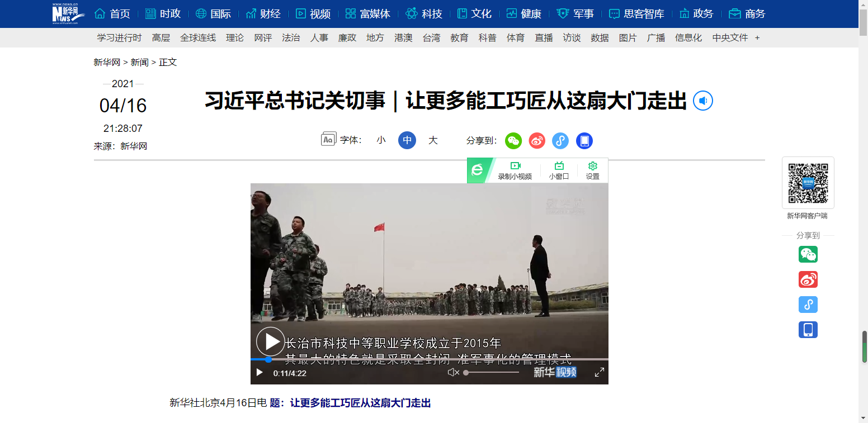Play the article audio with speaker icon
This screenshot has height=423, width=868.
coord(703,101)
